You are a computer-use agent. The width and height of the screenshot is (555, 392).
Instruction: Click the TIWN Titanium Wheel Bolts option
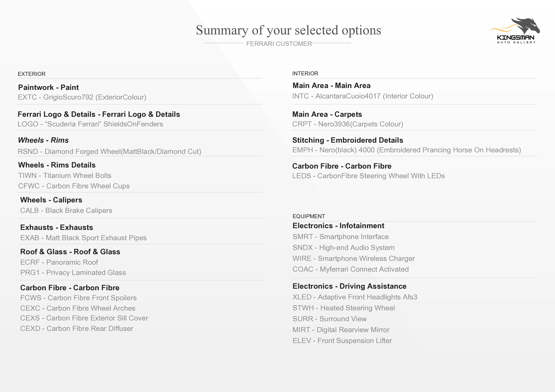[x=65, y=175]
